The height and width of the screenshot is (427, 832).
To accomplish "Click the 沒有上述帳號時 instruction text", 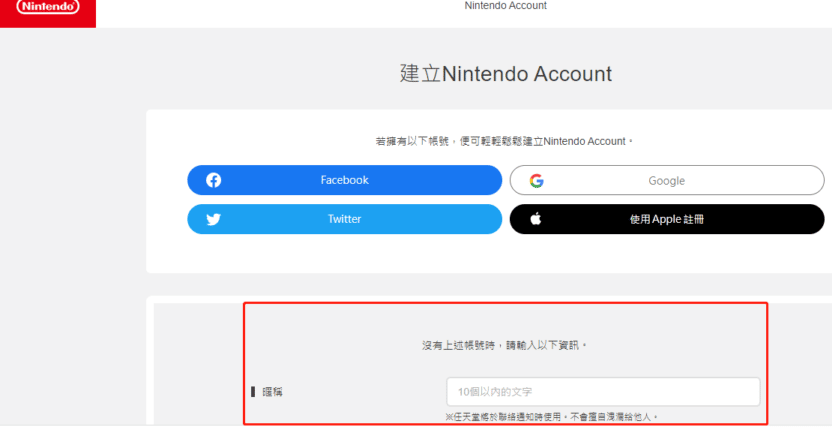I will 505,345.
